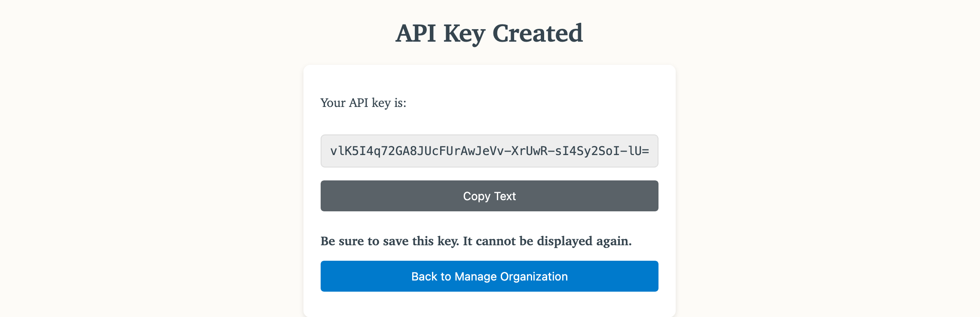The height and width of the screenshot is (317, 980).
Task: Click the word "Key" in the page title
Action: click(464, 34)
